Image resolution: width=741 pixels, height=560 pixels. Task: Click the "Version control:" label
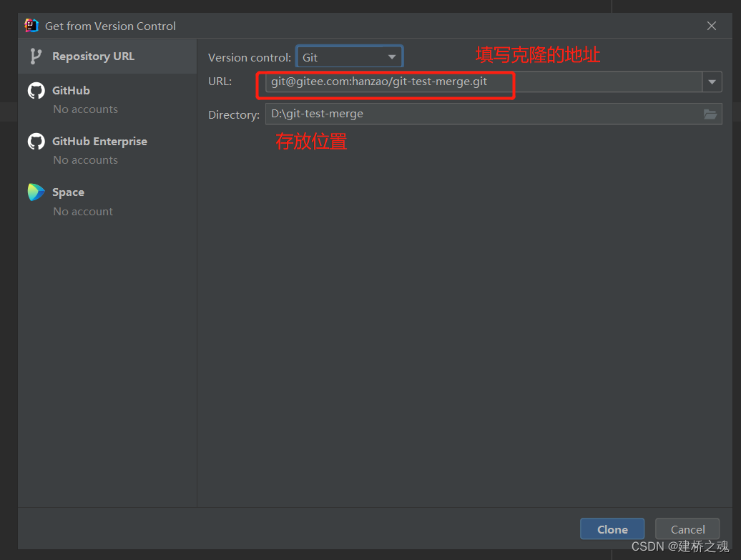(x=250, y=58)
